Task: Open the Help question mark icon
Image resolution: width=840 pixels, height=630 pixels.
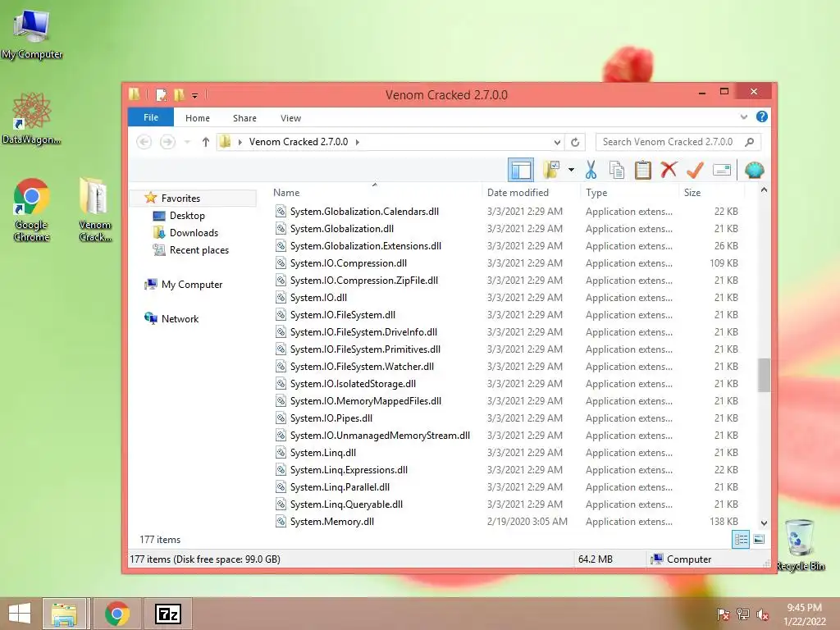Action: click(762, 116)
